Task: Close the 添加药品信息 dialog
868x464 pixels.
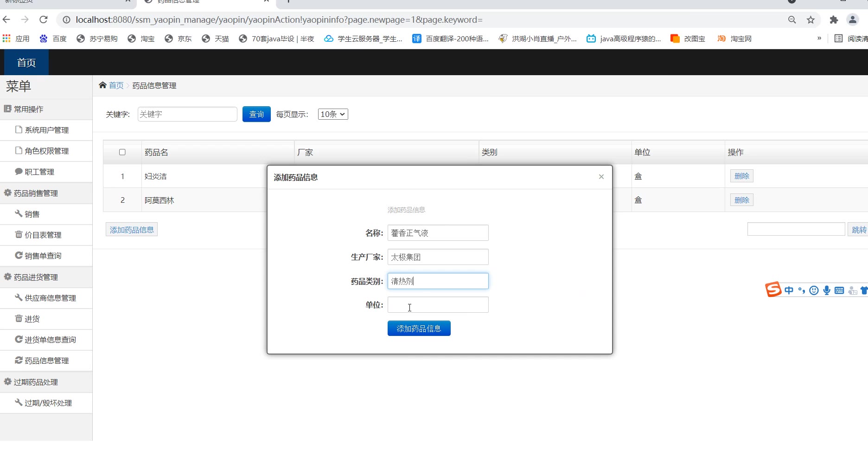Action: [x=601, y=177]
